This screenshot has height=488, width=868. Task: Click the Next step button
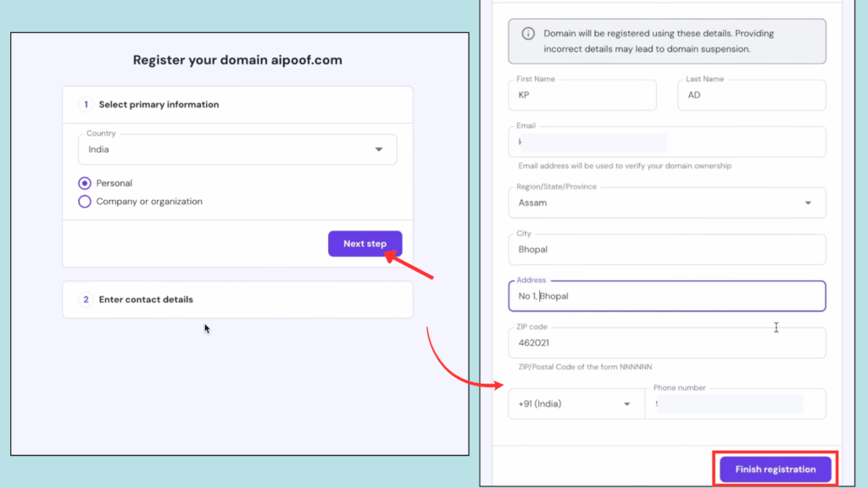[364, 243]
